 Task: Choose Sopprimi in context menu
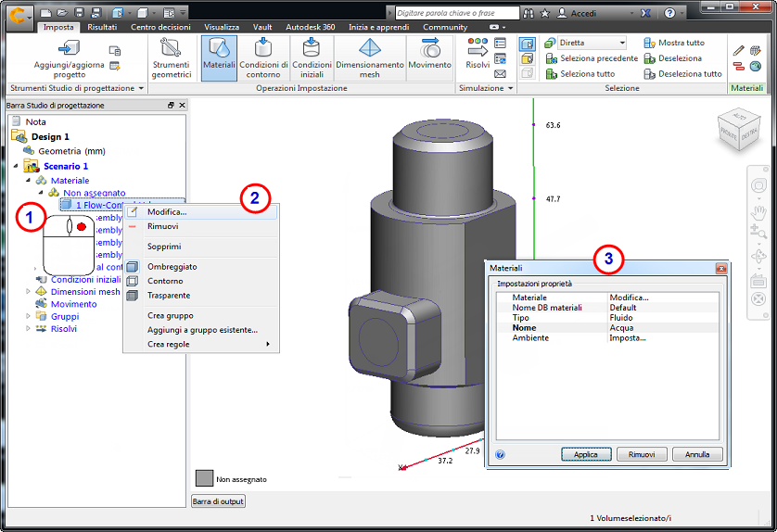(x=201, y=247)
